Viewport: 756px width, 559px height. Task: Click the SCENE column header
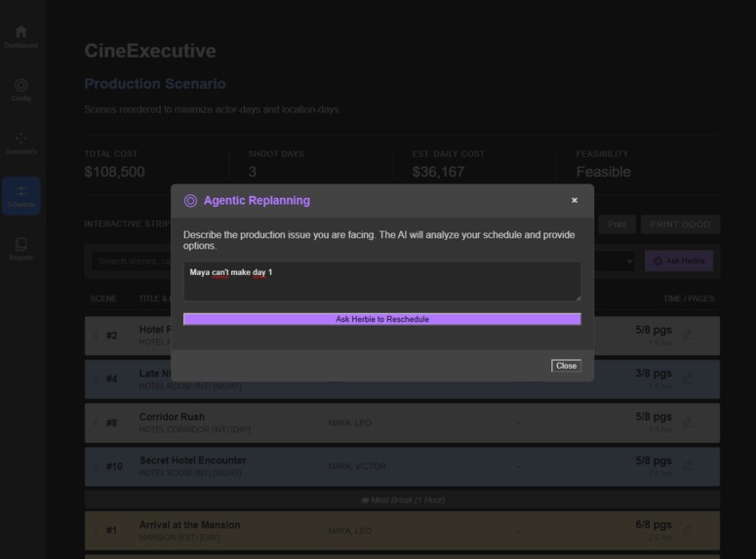point(103,299)
